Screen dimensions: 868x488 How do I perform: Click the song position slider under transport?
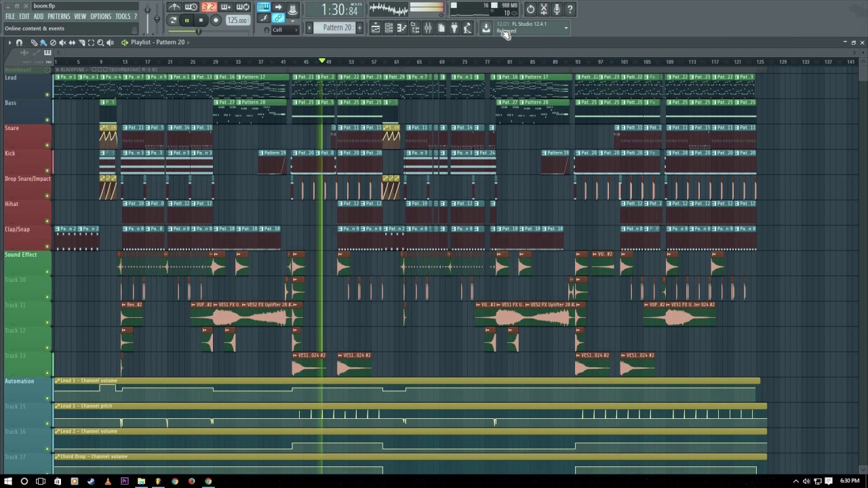pyautogui.click(x=209, y=31)
